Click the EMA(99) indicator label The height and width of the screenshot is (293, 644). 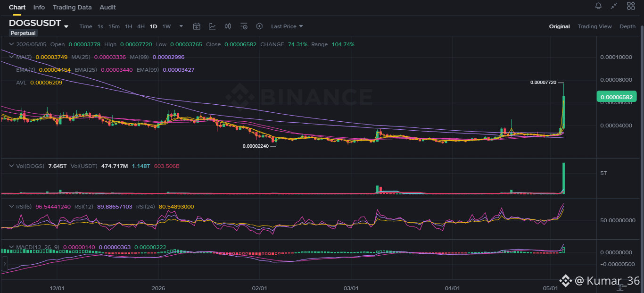click(148, 70)
